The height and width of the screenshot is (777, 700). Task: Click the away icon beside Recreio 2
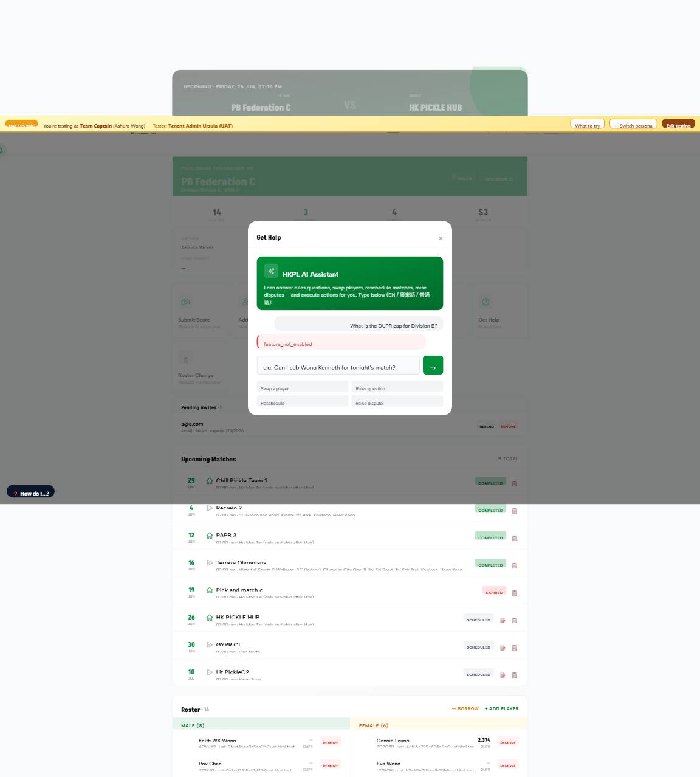[x=210, y=508]
